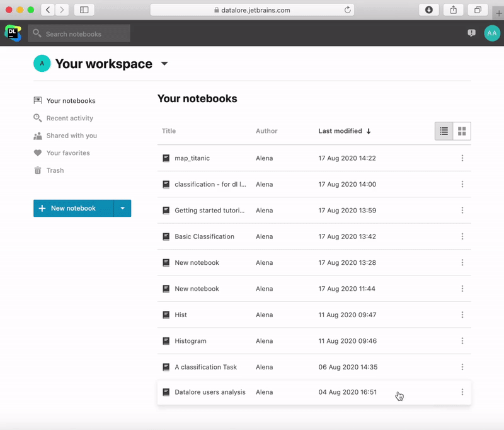Show Safari downloads

pyautogui.click(x=429, y=10)
